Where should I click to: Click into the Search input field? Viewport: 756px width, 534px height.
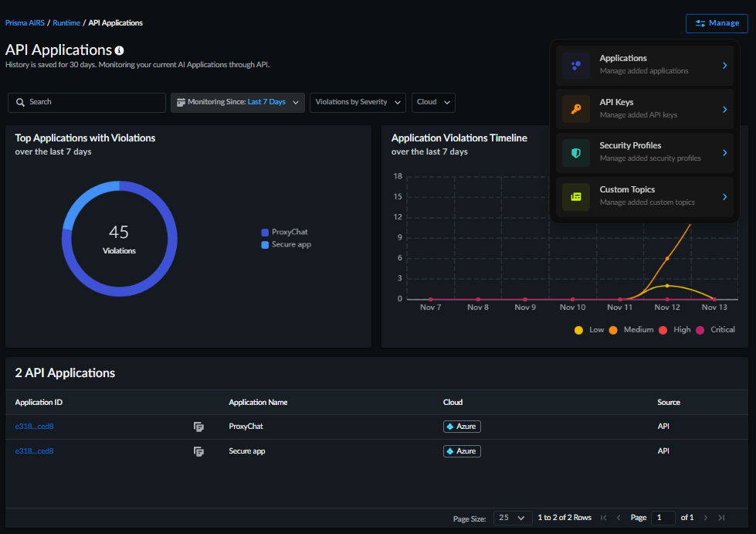point(93,103)
